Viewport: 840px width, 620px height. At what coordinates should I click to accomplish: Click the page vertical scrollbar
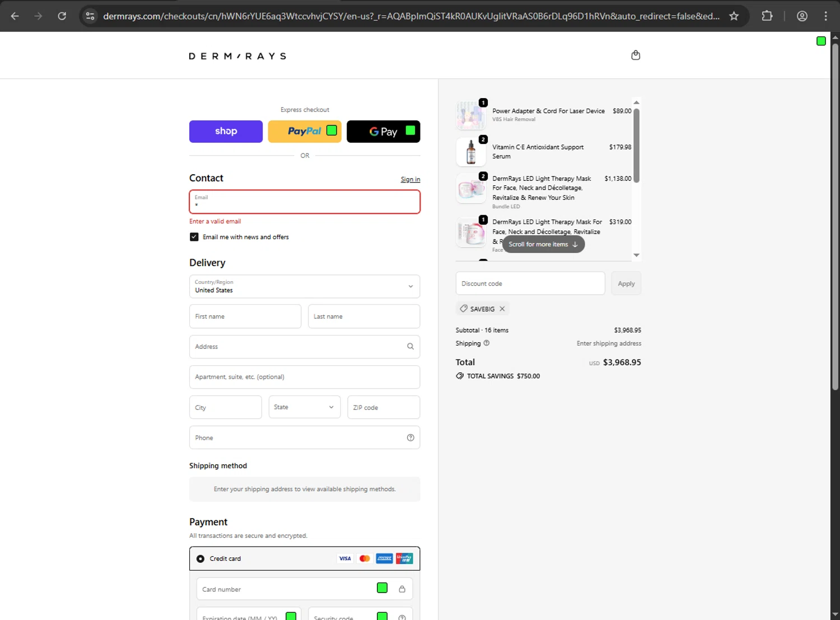click(835, 216)
